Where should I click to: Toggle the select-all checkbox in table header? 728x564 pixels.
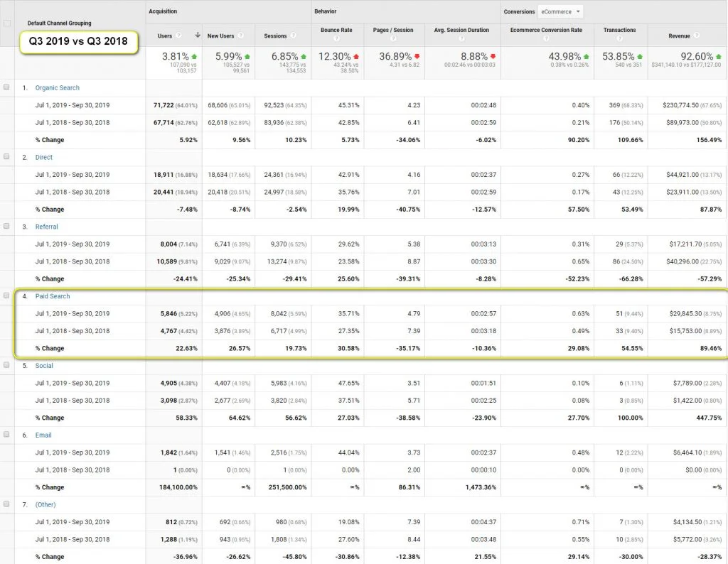6,23
